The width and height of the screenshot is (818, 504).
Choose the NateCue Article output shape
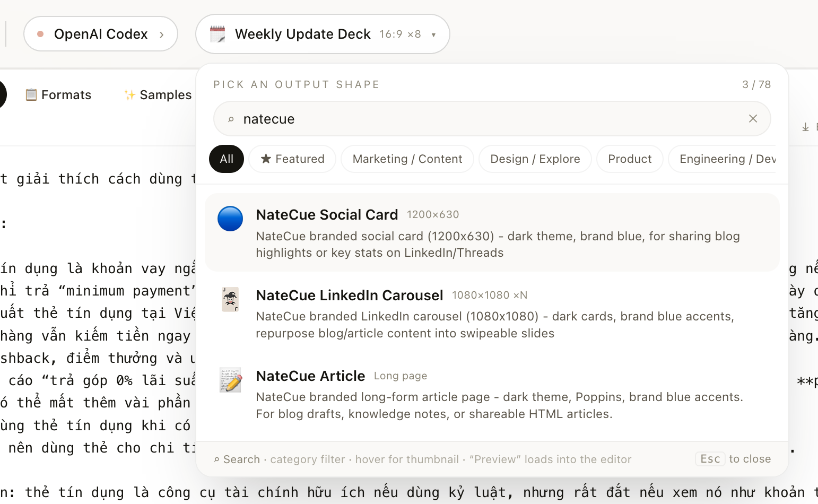pyautogui.click(x=492, y=394)
